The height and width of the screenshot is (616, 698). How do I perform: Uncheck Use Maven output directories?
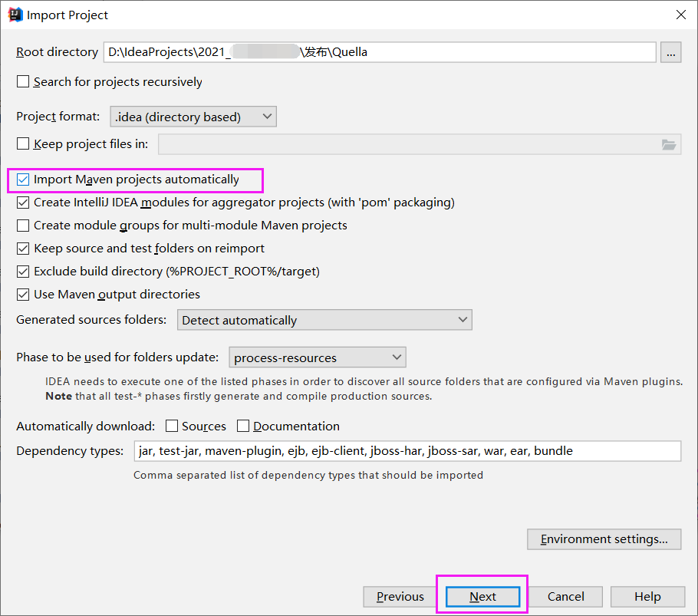pos(23,294)
